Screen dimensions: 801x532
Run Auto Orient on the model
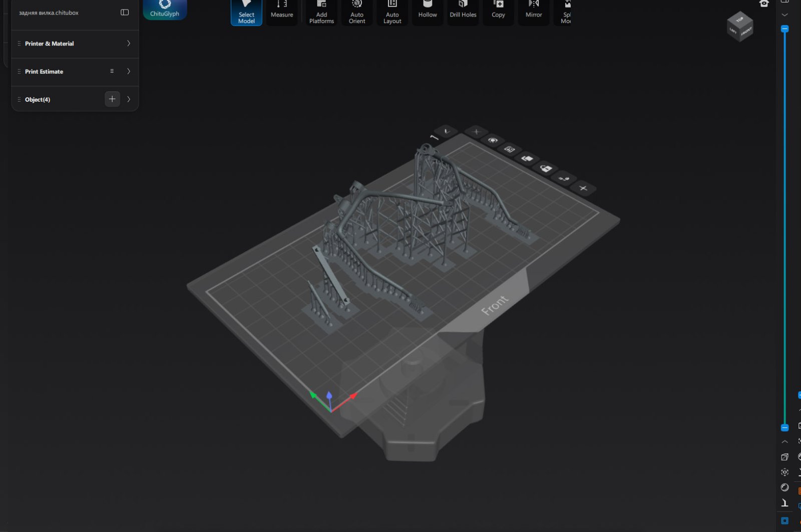pos(357,13)
